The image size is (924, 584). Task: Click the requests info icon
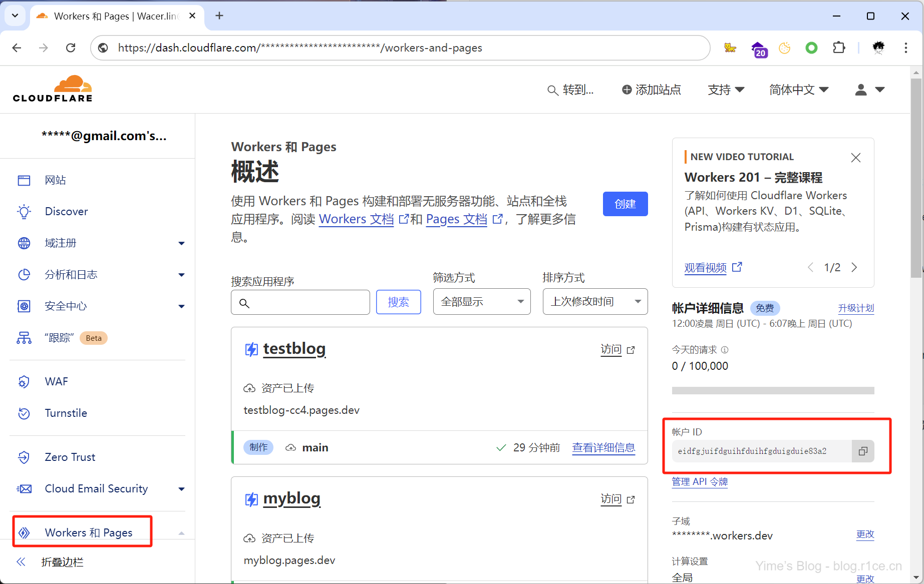tap(725, 350)
